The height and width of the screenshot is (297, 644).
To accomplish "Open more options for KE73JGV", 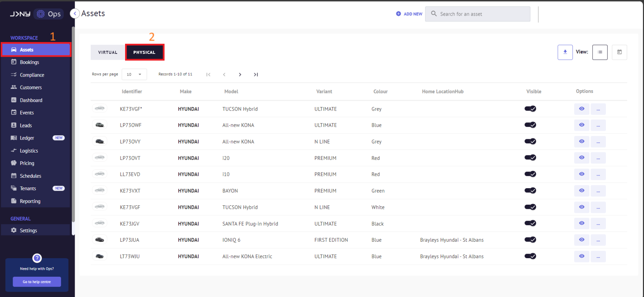I will pyautogui.click(x=598, y=224).
